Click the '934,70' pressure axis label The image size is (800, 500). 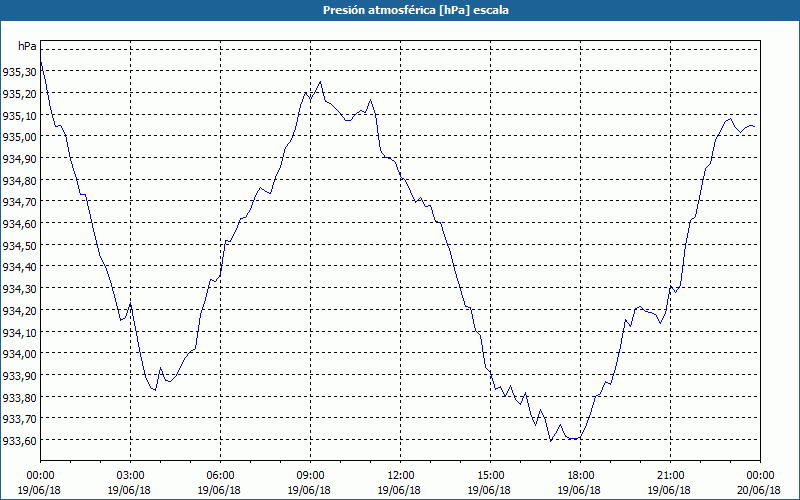click(19, 202)
